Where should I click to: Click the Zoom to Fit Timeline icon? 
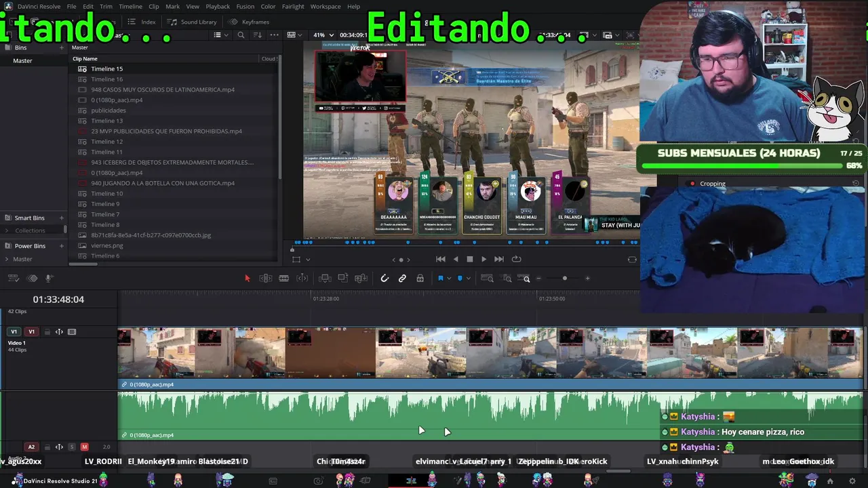(x=487, y=279)
